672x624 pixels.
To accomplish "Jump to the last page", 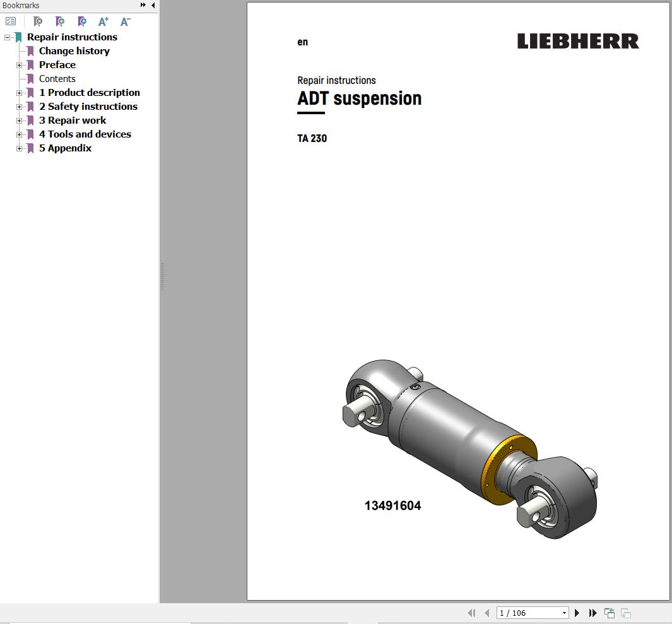I will coord(592,613).
